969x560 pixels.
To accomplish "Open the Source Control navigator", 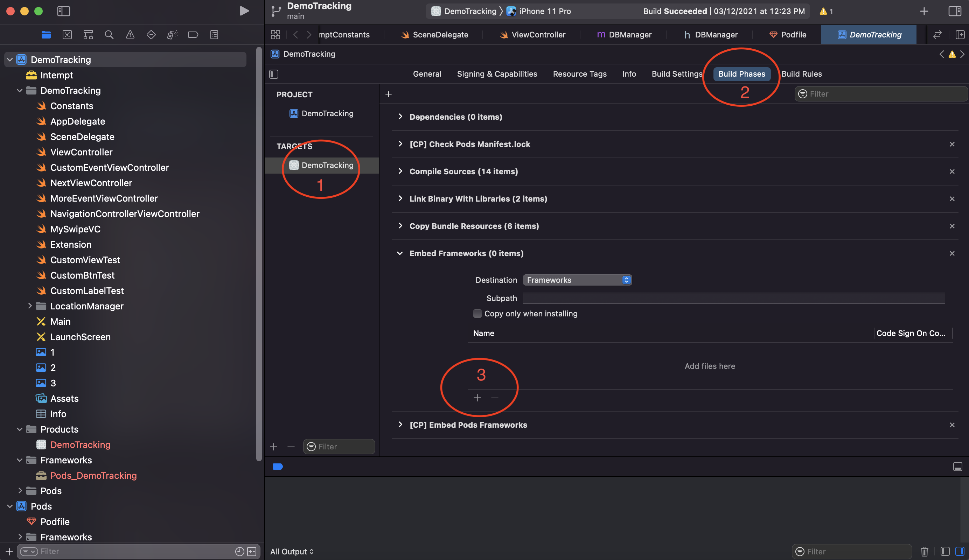I will click(67, 35).
